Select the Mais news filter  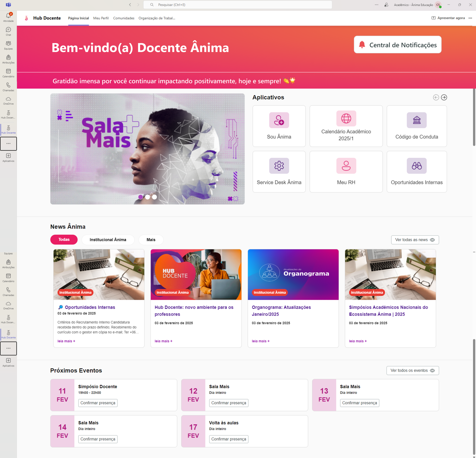pos(151,240)
